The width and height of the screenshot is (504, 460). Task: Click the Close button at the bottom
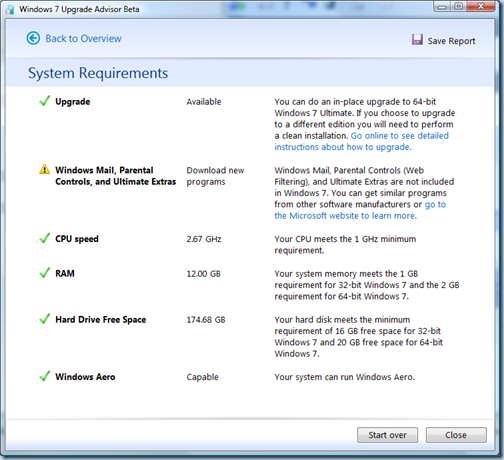456,435
